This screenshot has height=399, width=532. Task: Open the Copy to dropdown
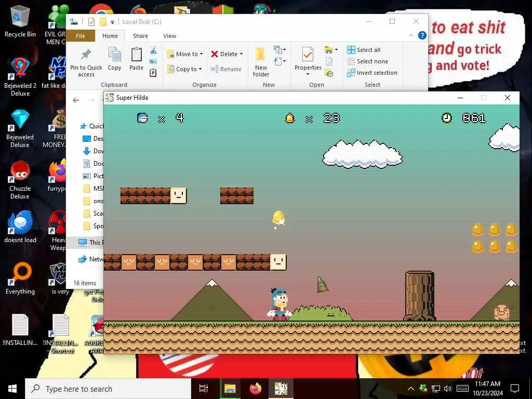pyautogui.click(x=185, y=69)
